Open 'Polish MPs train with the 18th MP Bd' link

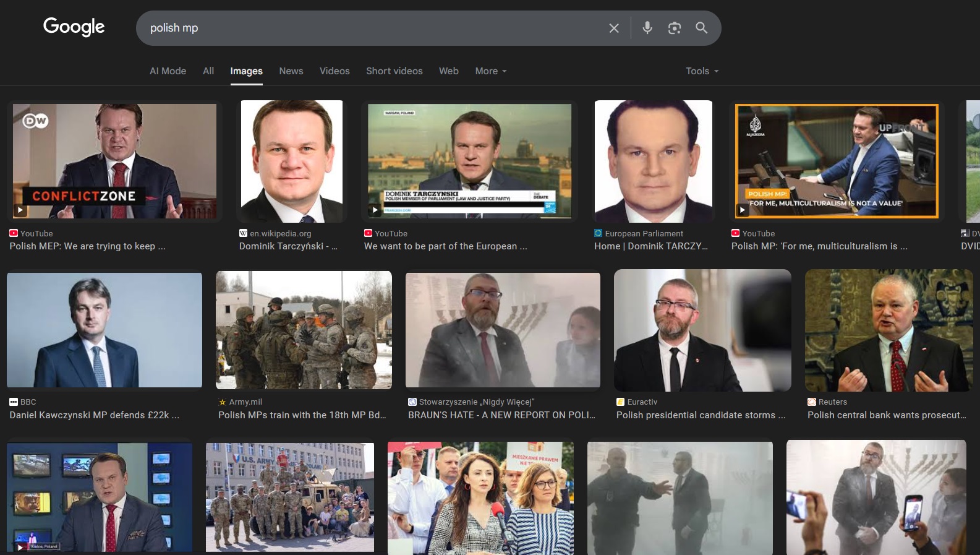coord(302,415)
